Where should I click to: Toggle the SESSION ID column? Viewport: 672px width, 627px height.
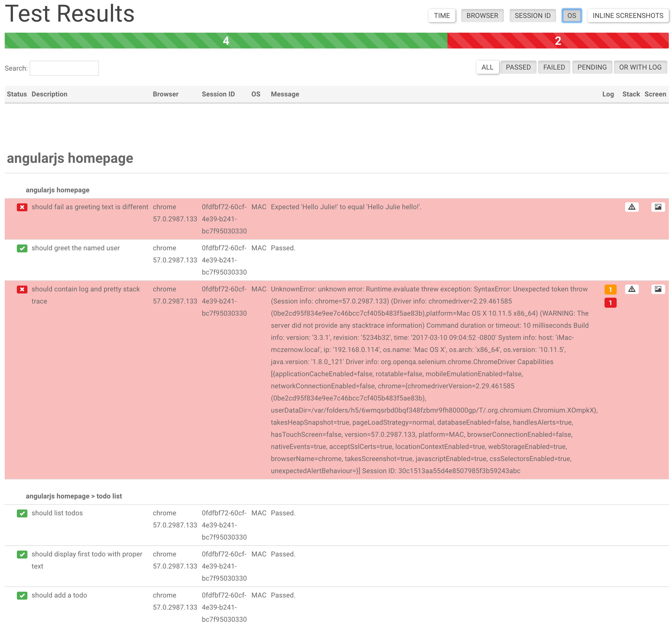[532, 16]
